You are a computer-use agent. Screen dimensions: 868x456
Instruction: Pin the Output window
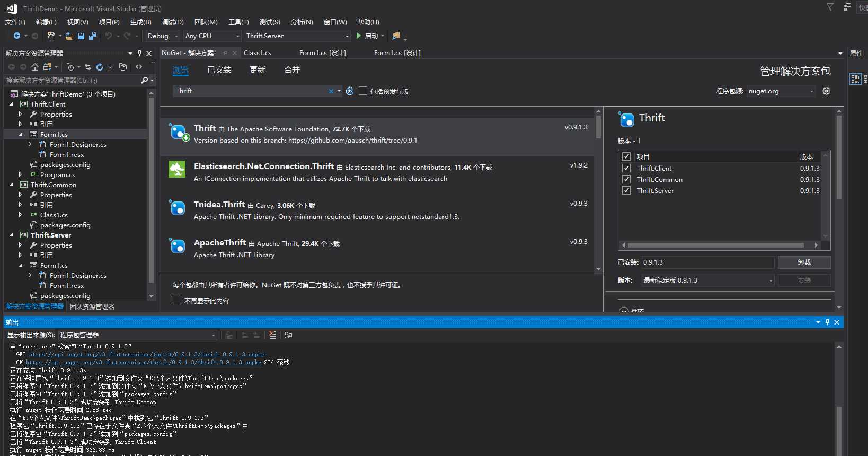[x=827, y=322]
